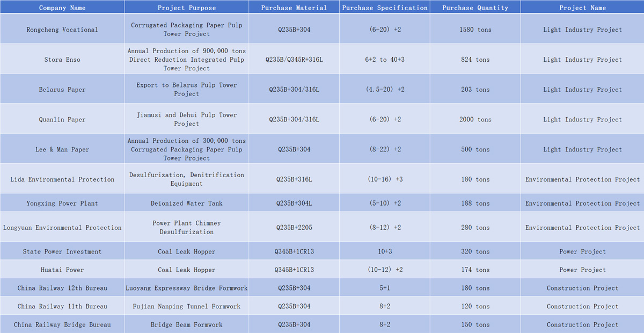Click the 203 tons quantity cell
The image size is (644, 333).
tap(475, 90)
